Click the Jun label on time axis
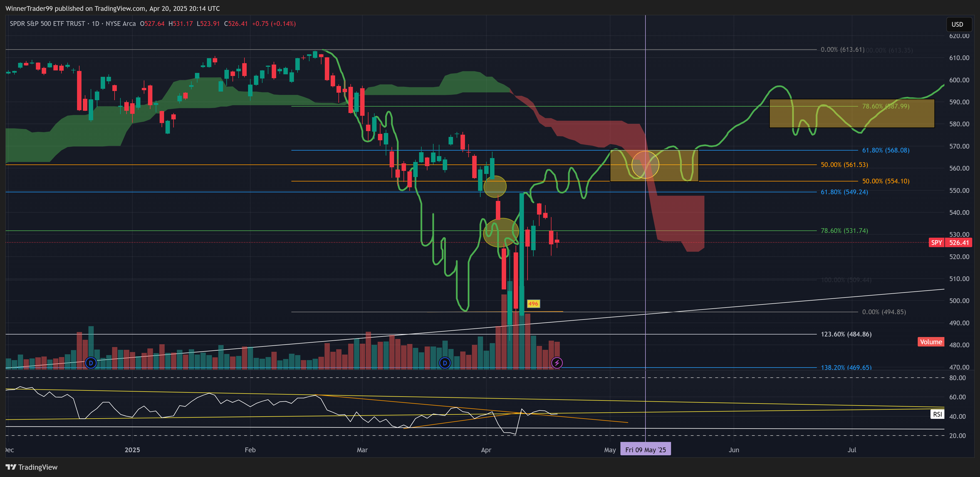 point(734,450)
